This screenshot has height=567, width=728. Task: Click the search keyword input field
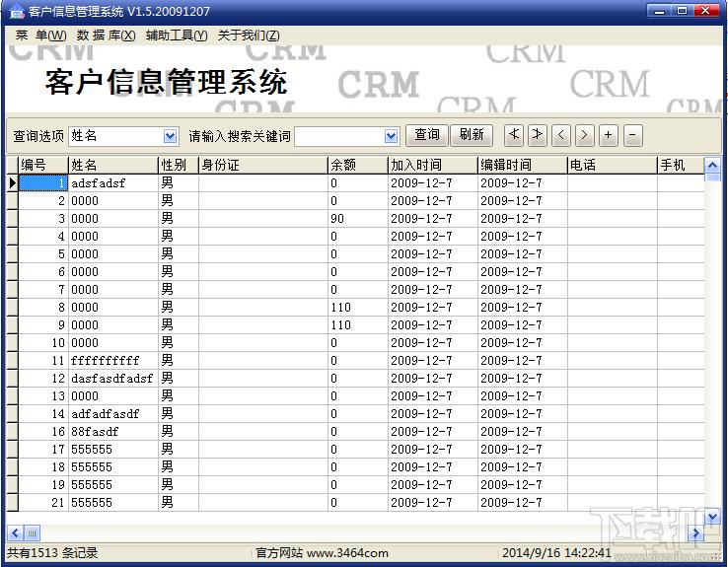pos(340,136)
